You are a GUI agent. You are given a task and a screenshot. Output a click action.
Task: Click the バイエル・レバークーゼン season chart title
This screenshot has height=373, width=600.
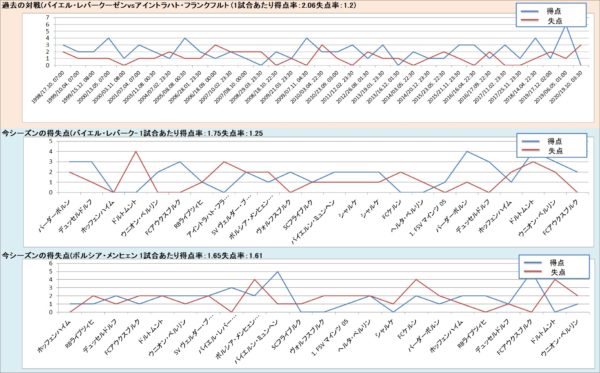[132, 133]
